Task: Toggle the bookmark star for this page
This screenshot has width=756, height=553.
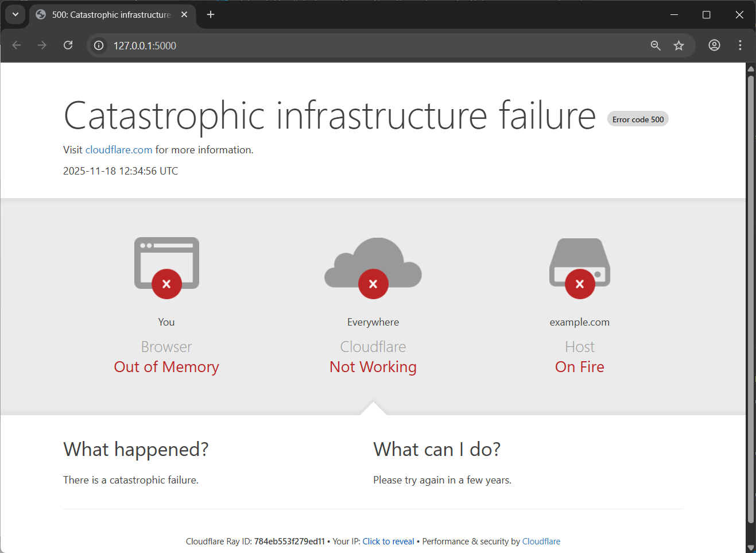Action: pyautogui.click(x=679, y=45)
